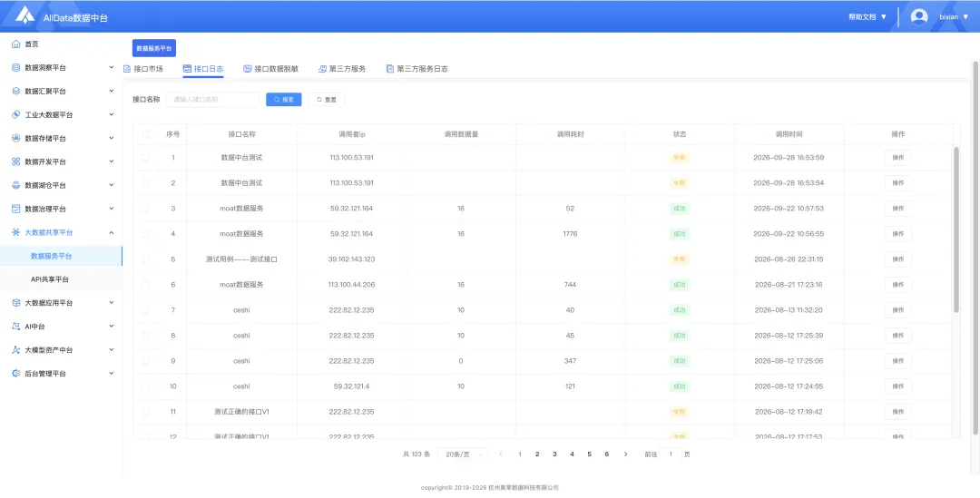Viewport: 980px width, 498px height.
Task: Open the user avatar icon
Action: tap(918, 17)
